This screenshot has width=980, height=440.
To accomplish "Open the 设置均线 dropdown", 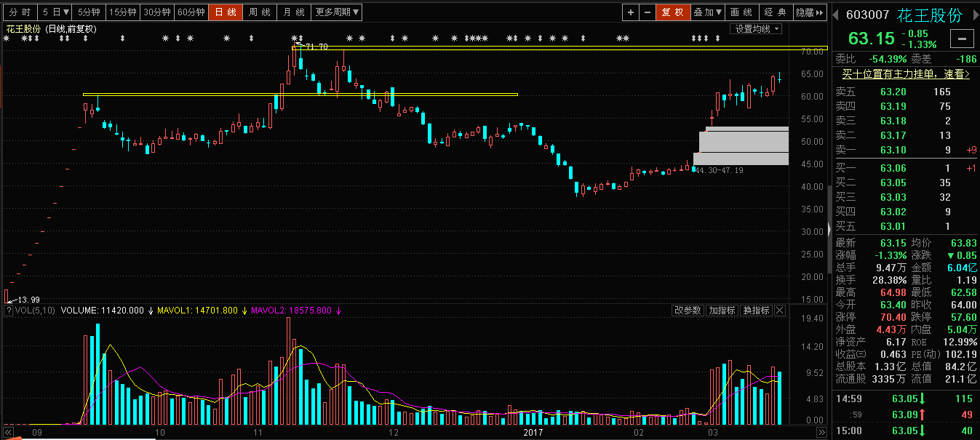I will [757, 29].
